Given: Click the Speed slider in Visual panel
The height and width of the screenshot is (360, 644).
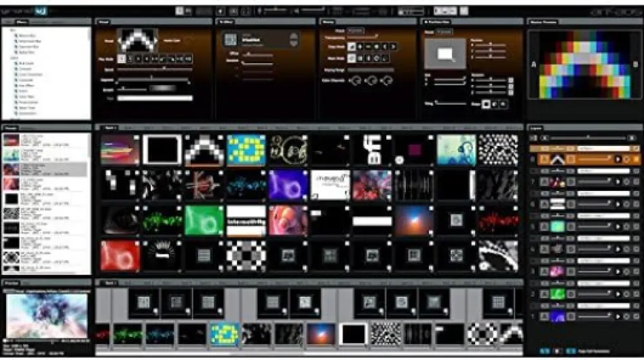Looking at the screenshot, I should pos(155,69).
